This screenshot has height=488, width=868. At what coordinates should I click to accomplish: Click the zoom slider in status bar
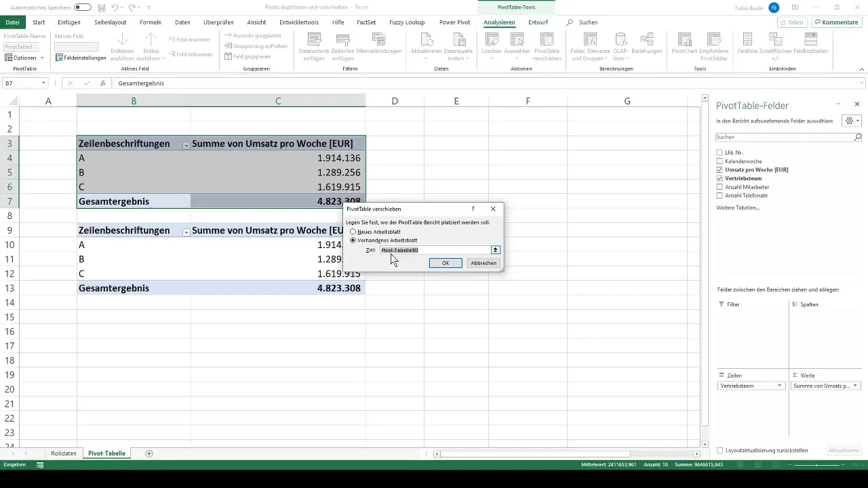818,465
